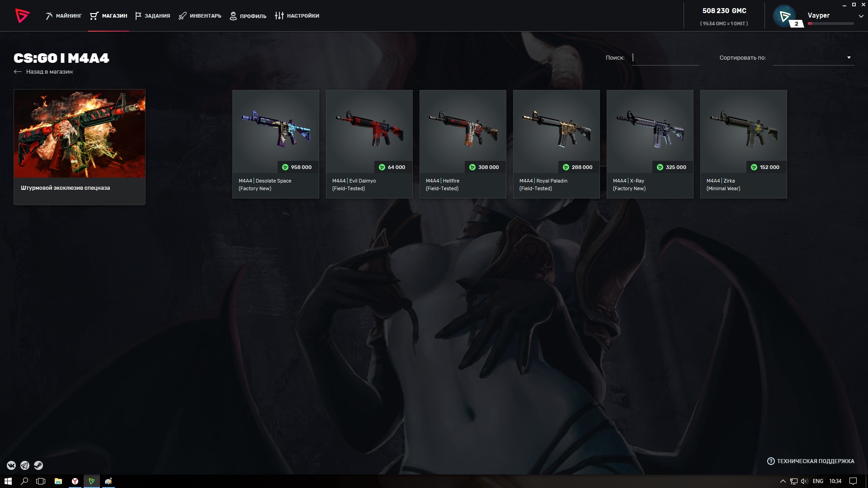Click the 508 230 GMC balance
This screenshot has height=488, width=868.
724,11
